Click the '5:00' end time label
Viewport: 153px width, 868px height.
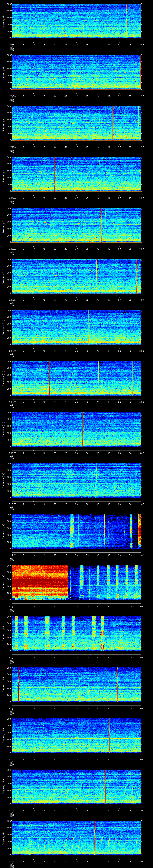pos(141,197)
